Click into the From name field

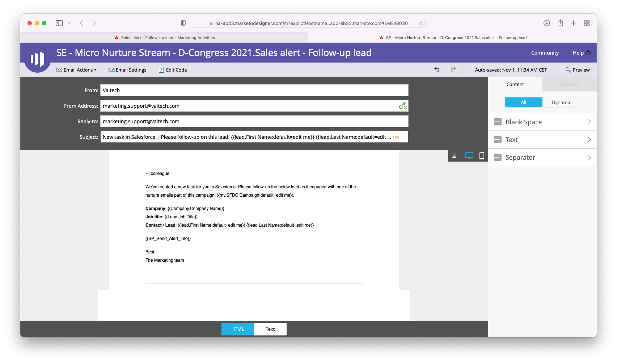click(x=254, y=90)
